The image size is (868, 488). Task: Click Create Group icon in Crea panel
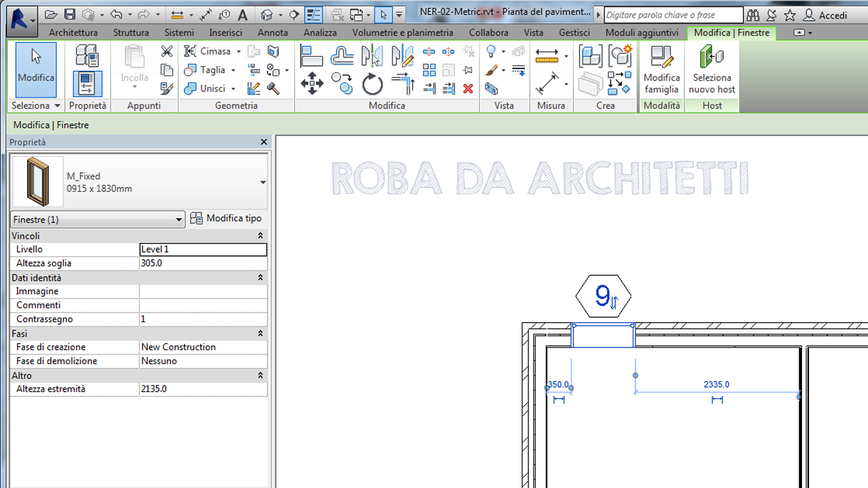click(x=620, y=56)
